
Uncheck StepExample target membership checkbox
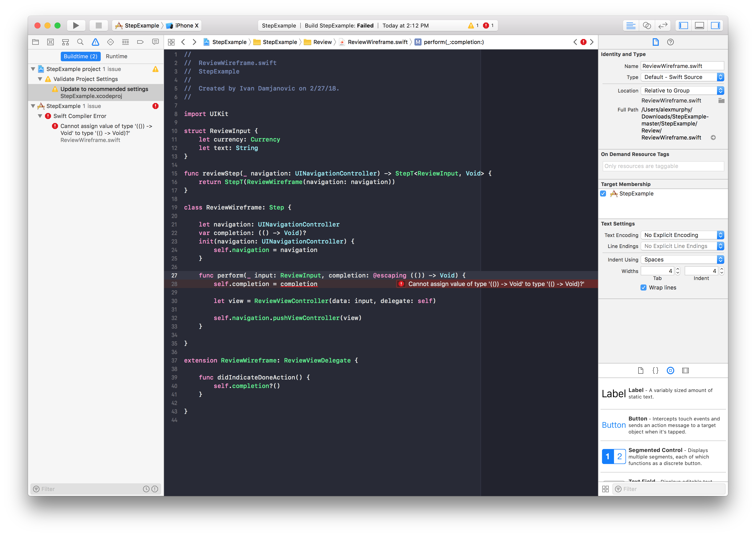coord(603,194)
